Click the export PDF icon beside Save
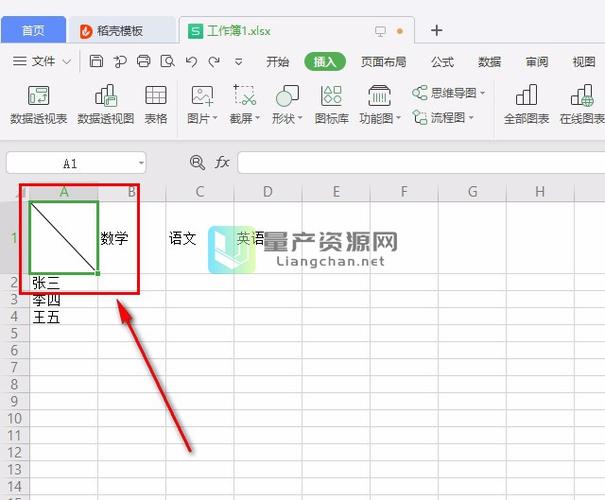This screenshot has width=605, height=500. coord(120,61)
